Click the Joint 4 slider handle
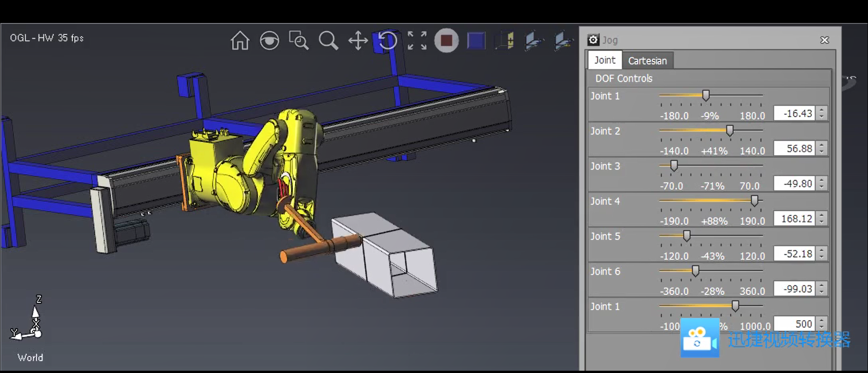 click(754, 200)
